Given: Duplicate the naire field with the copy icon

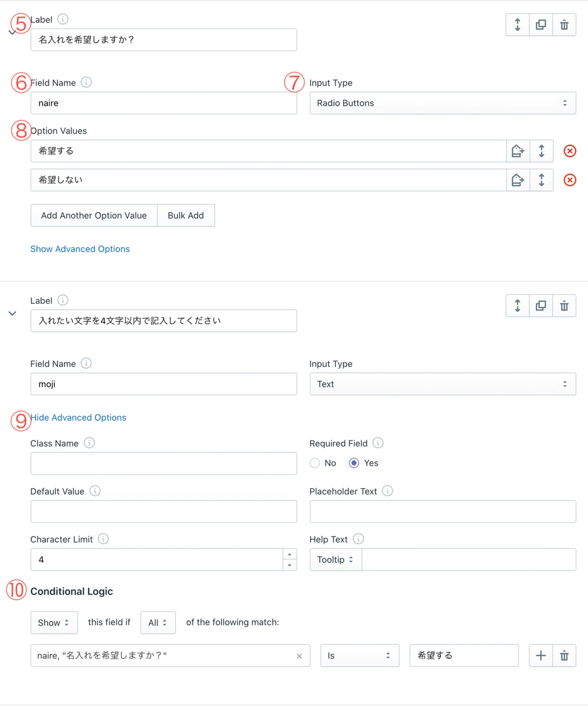Looking at the screenshot, I should 541,24.
